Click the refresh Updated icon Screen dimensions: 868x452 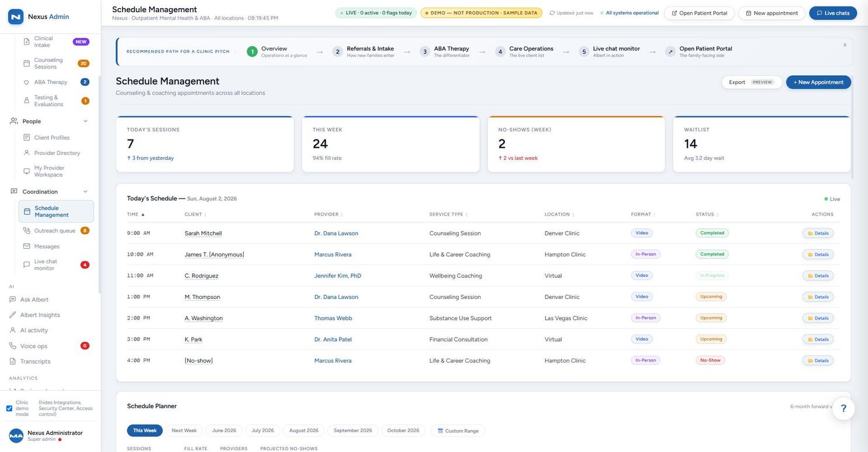point(552,13)
